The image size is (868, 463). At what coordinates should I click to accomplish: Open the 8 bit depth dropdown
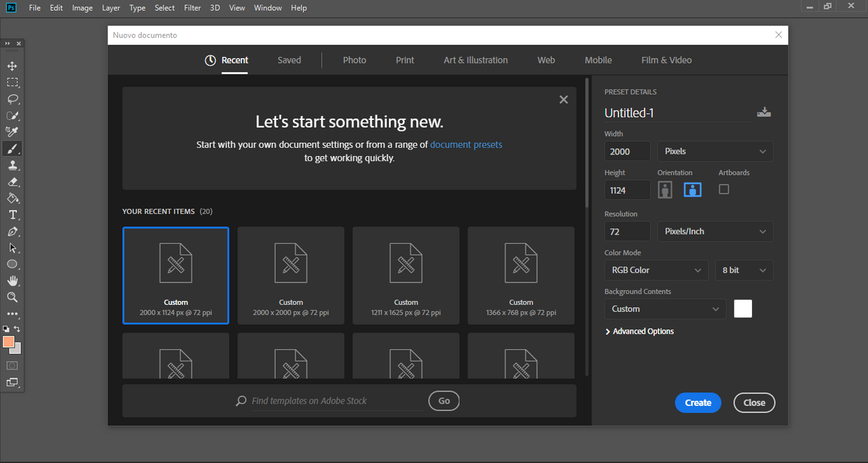pos(744,270)
